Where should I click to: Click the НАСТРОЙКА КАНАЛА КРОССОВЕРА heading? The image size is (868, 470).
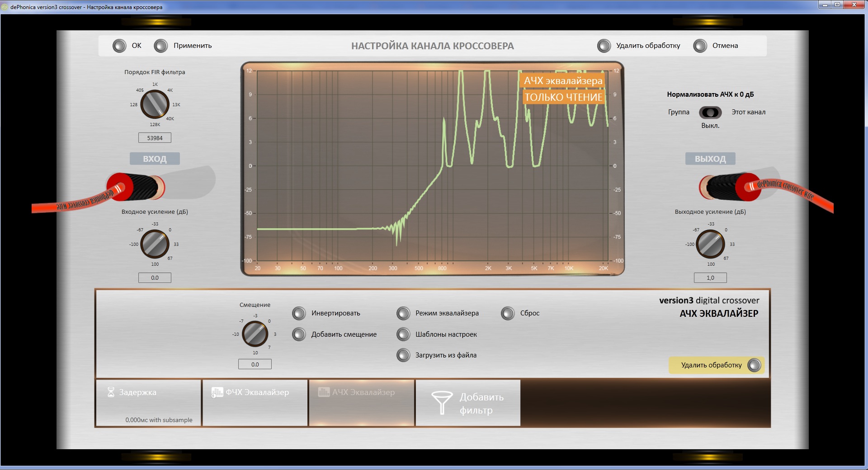[x=433, y=46]
